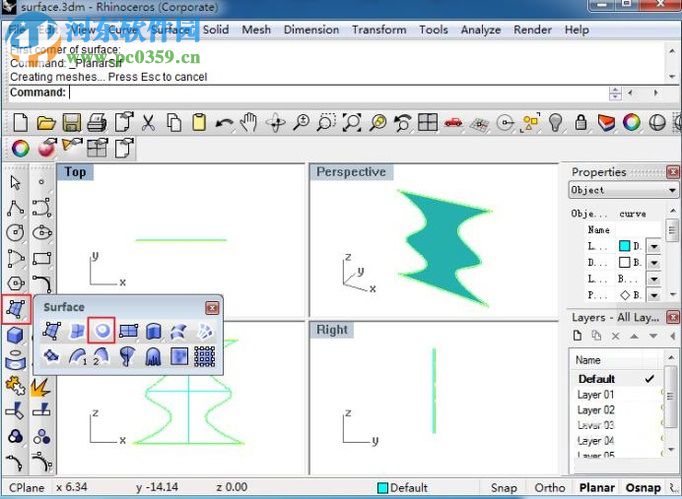Open the Analyze menu

(481, 30)
